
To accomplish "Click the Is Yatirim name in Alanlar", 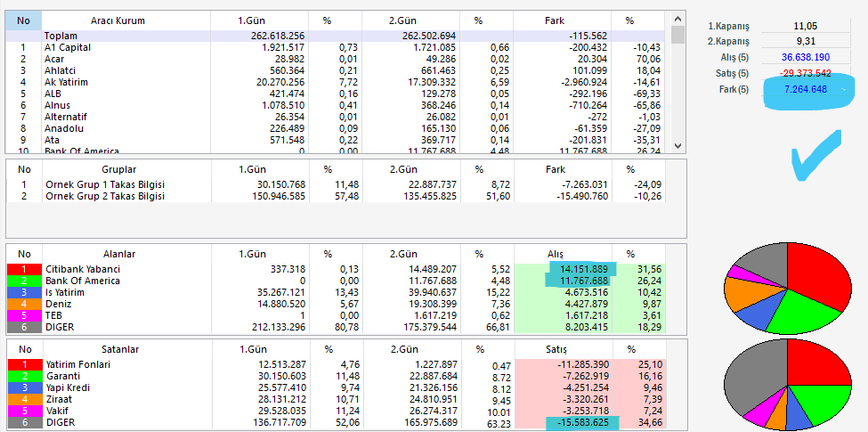I will point(67,292).
